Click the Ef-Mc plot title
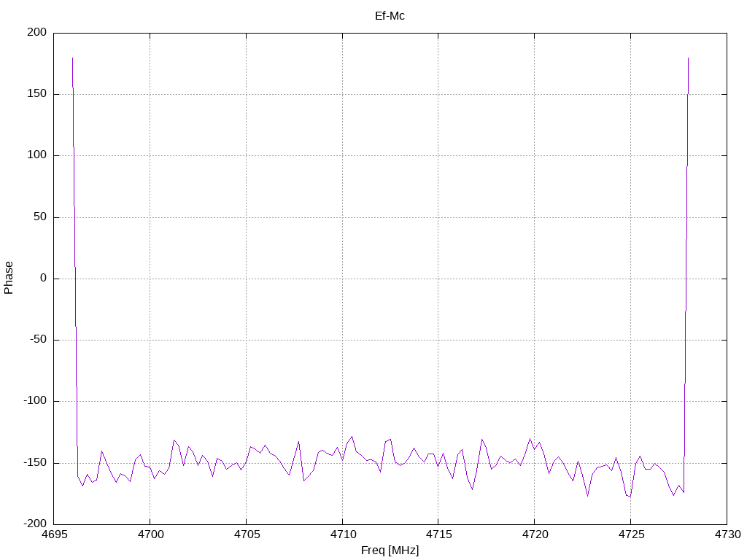This screenshot has width=747, height=560. [x=390, y=16]
